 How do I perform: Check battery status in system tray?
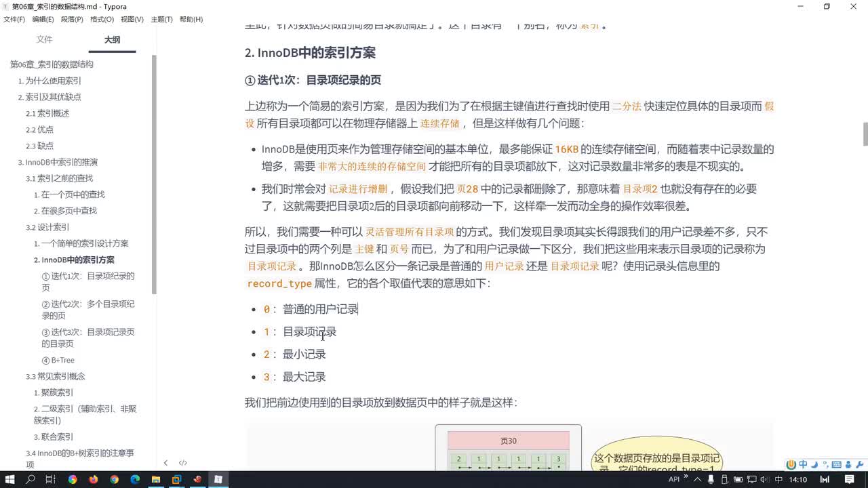(737, 479)
